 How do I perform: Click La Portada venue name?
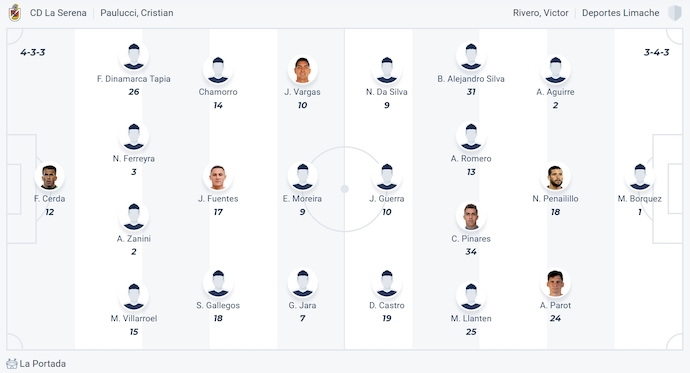point(43,364)
